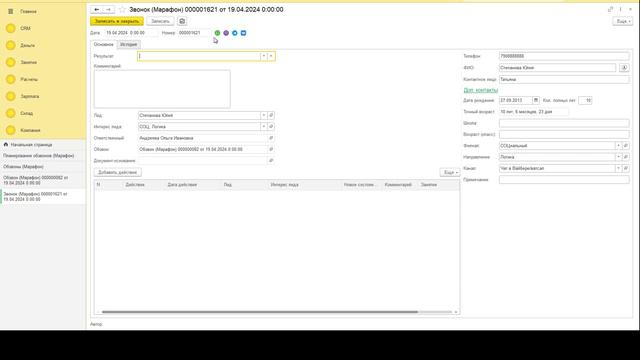Screen dimensions: 640x360
Task: Expand the Интерес лида dropdown
Action: pos(264,127)
